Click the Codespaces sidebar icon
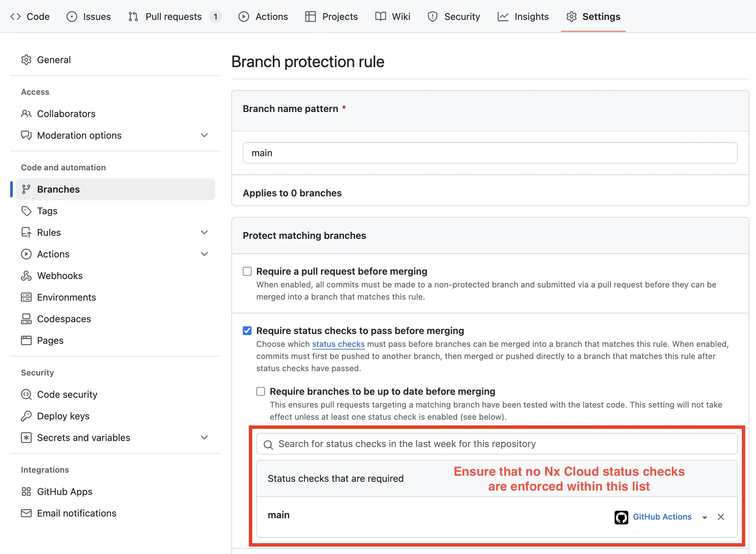 (26, 319)
